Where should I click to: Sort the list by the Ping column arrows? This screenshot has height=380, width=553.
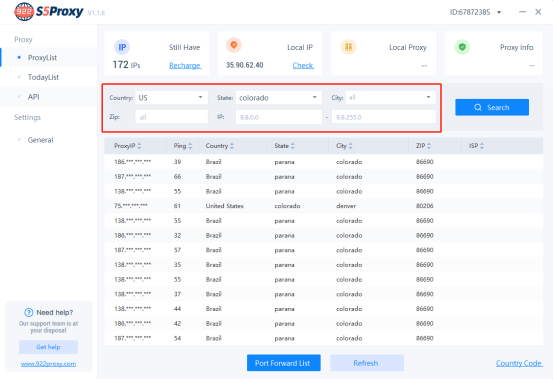[x=190, y=146]
